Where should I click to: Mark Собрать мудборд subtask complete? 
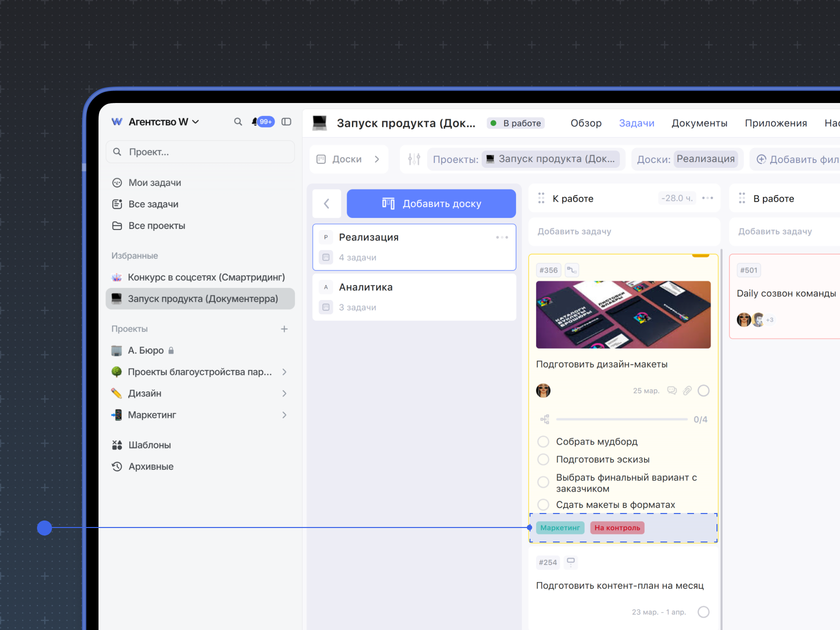(x=543, y=441)
